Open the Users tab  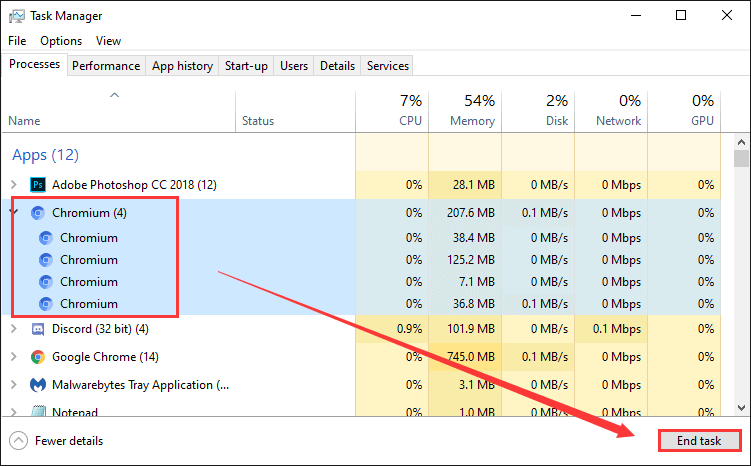[x=294, y=66]
